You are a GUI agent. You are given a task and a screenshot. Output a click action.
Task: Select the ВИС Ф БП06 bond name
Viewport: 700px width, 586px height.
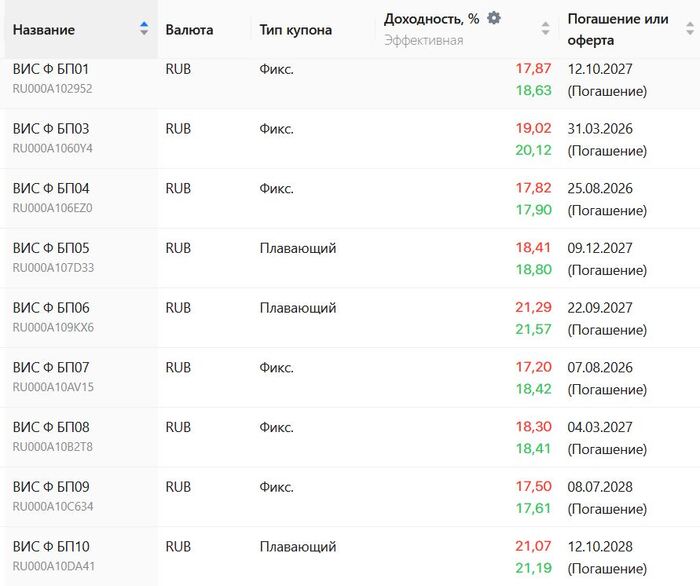coord(51,308)
